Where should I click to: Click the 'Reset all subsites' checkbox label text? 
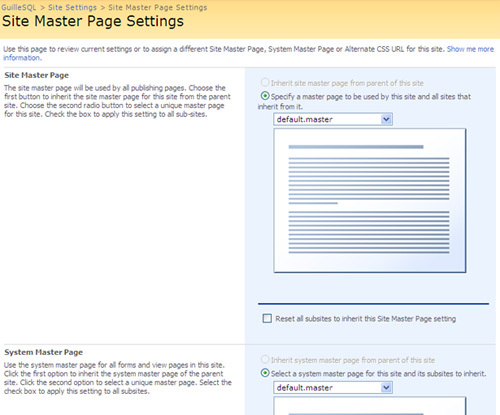tap(365, 319)
